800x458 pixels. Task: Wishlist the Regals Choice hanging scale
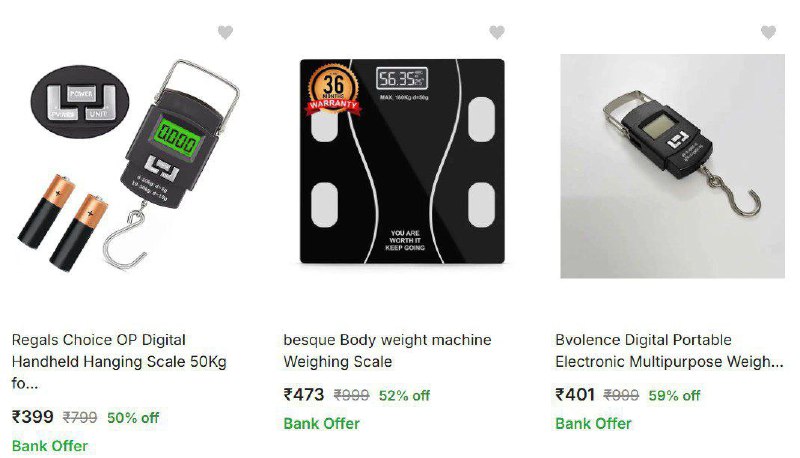pyautogui.click(x=225, y=32)
